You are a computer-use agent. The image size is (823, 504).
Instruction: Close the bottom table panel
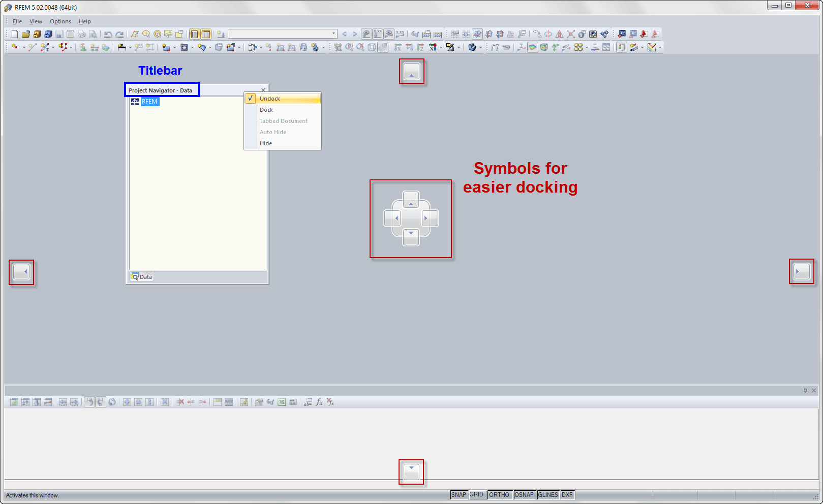pos(814,390)
